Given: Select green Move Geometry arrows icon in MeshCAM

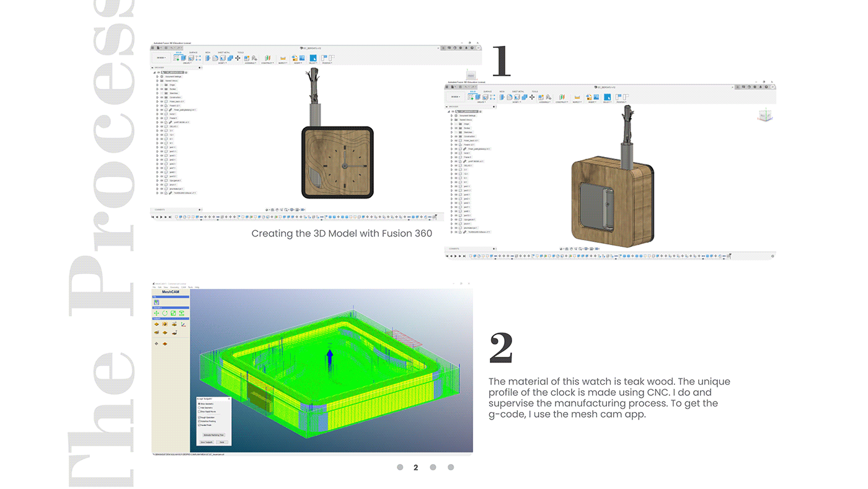Looking at the screenshot, I should tap(156, 313).
